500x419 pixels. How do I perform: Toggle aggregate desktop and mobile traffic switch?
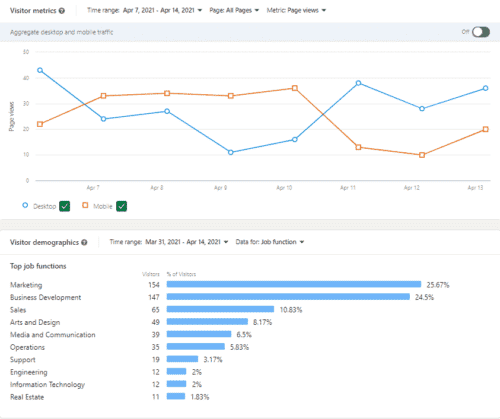pos(481,32)
